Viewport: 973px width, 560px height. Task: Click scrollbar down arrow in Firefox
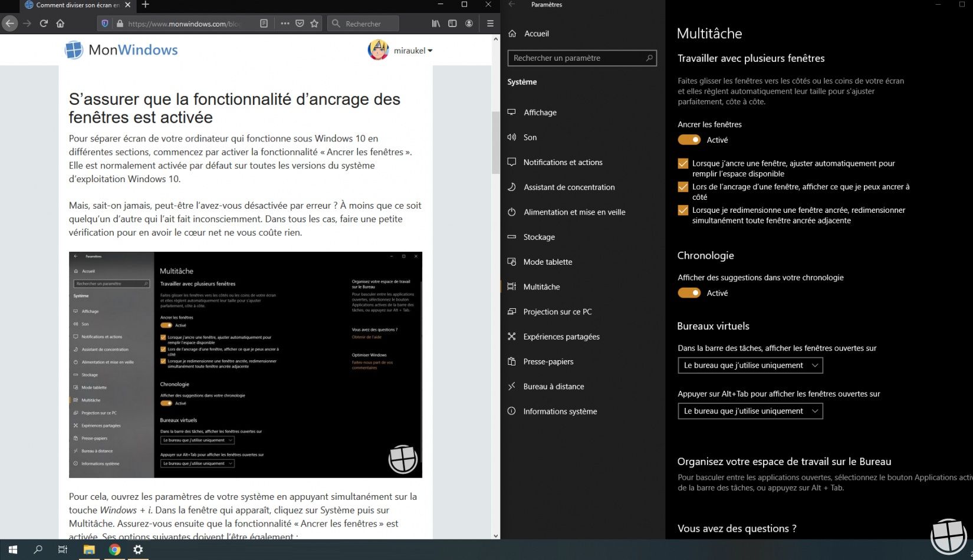[x=495, y=536]
